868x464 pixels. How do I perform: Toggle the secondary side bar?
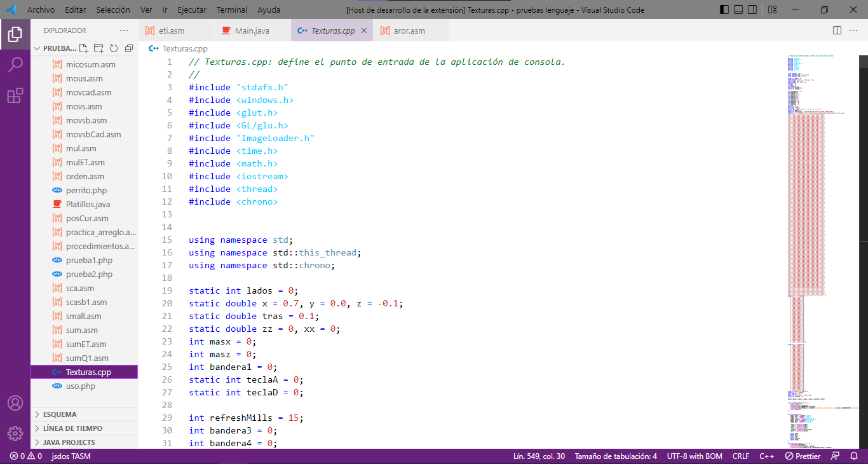coord(752,10)
